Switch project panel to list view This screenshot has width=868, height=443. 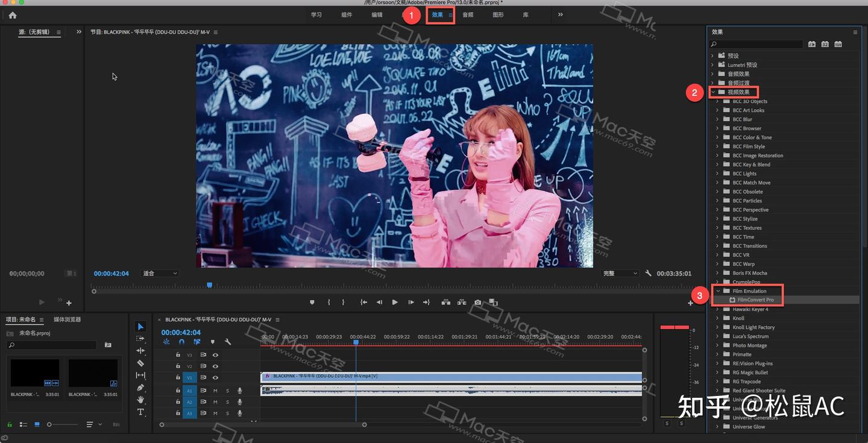(x=23, y=424)
